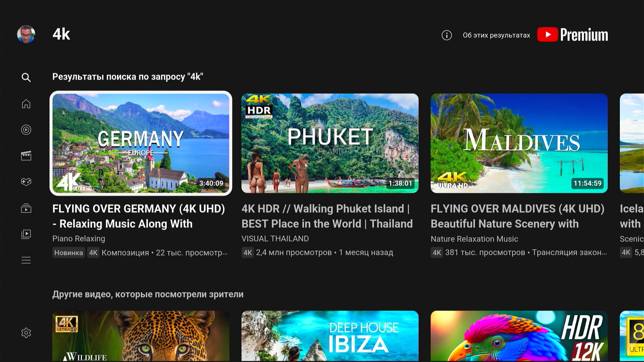
Task: Click the user profile avatar
Action: [x=26, y=34]
